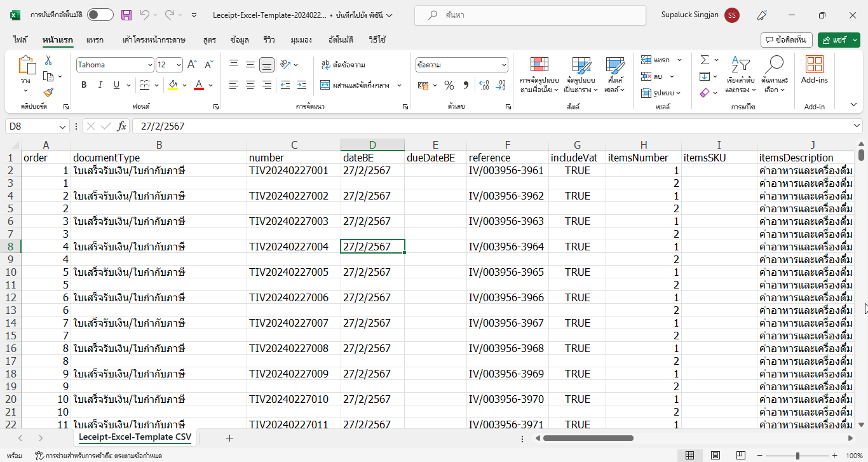868x462 pixels.
Task: Click the ข้อคิดเห็น (Comments) button
Action: 786,39
